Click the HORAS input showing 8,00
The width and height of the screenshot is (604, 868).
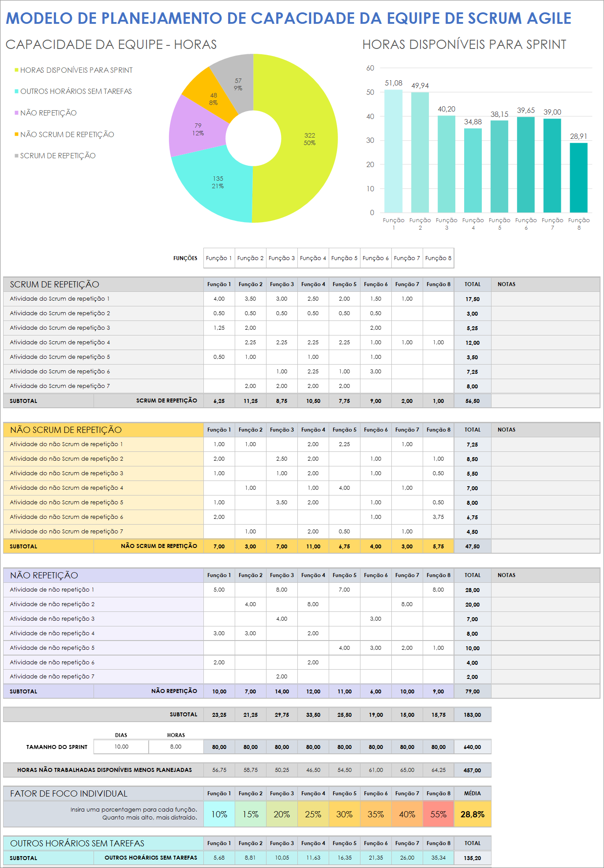pyautogui.click(x=176, y=747)
